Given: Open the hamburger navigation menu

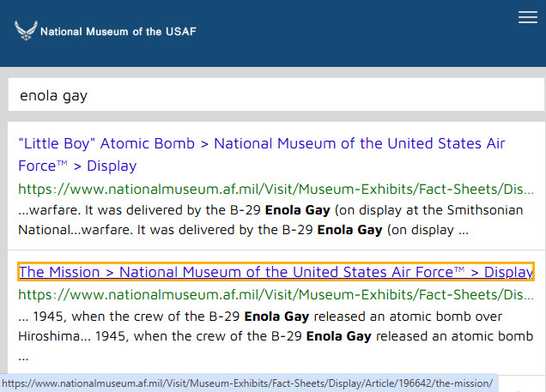Looking at the screenshot, I should coord(528,17).
